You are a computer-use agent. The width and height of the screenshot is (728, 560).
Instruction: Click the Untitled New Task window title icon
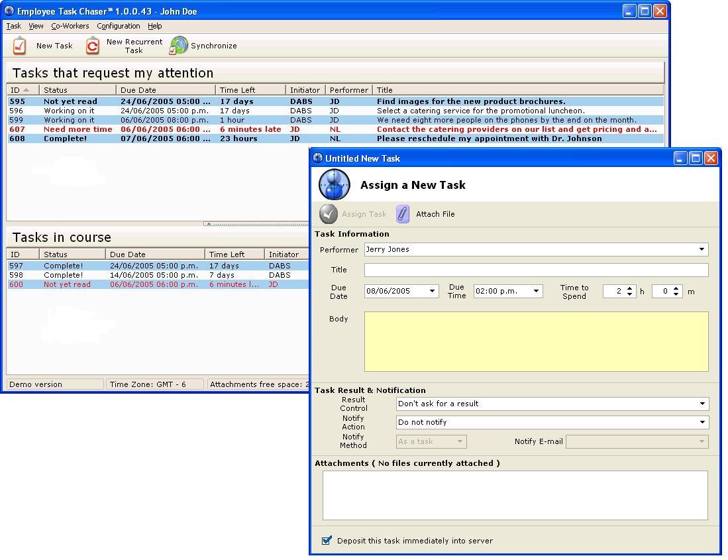pos(317,158)
